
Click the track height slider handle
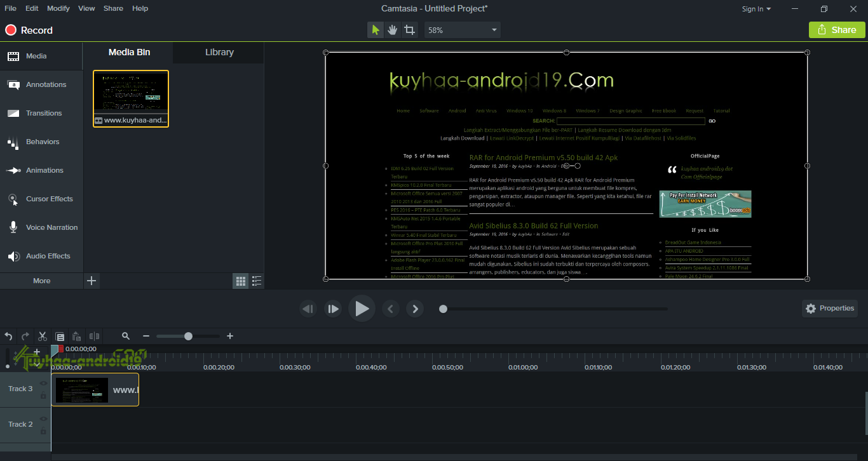point(8,366)
